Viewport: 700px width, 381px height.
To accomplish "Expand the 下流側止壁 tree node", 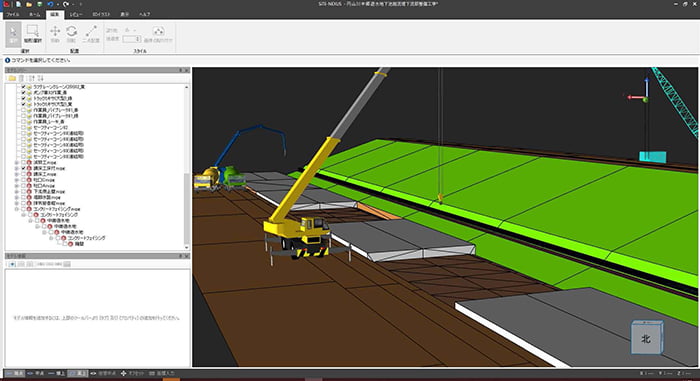I will [x=17, y=191].
